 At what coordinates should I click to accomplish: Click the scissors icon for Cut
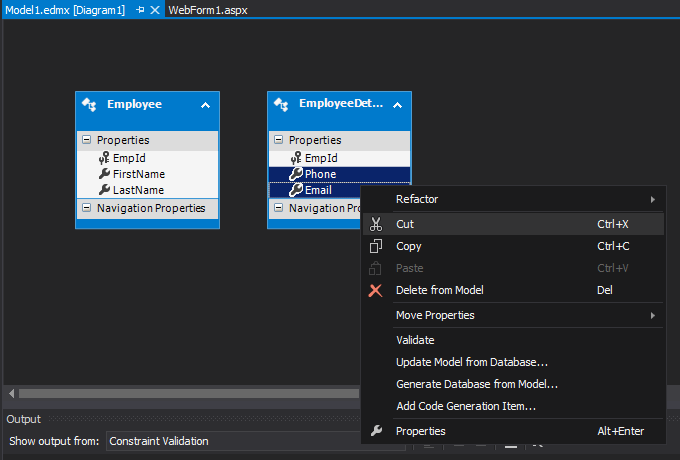click(376, 224)
